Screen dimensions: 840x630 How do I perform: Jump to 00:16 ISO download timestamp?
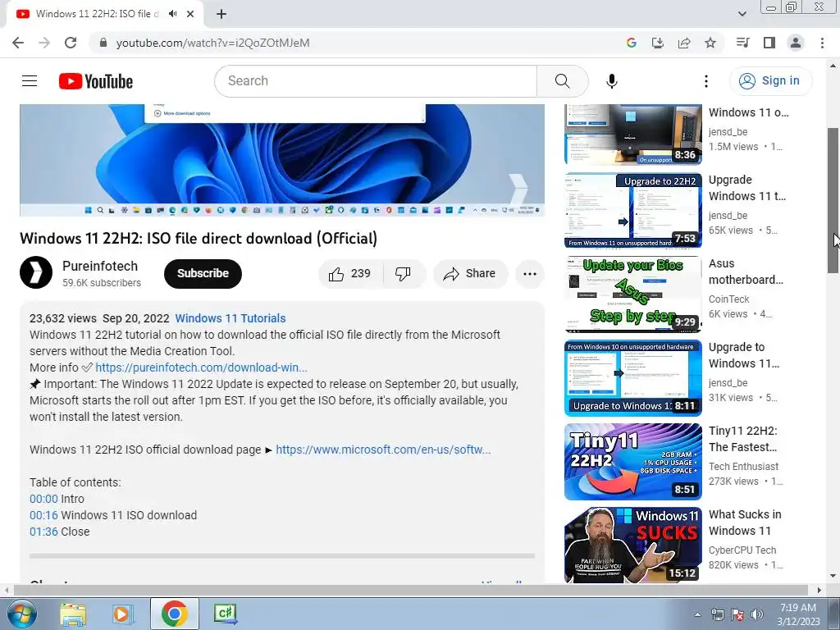[43, 515]
